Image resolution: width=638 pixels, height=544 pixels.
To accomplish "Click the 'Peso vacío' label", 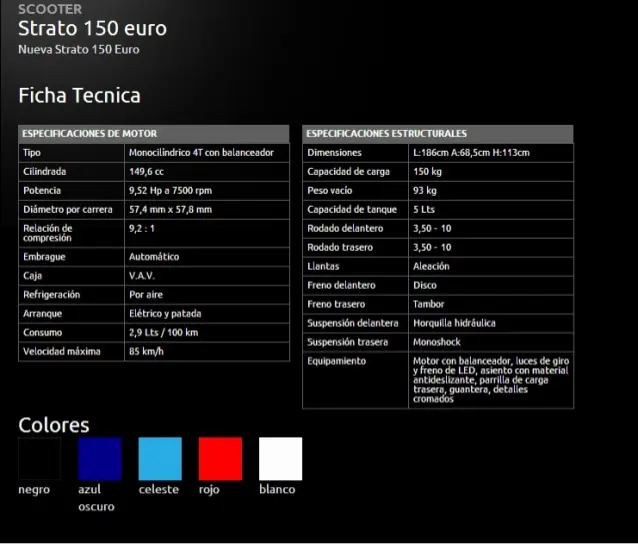I will tap(330, 190).
